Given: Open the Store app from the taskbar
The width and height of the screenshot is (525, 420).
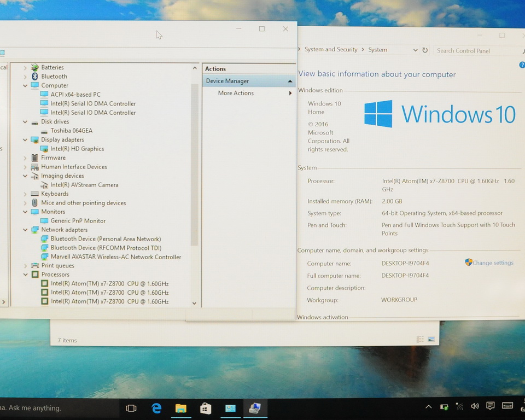Looking at the screenshot, I should pos(206,409).
